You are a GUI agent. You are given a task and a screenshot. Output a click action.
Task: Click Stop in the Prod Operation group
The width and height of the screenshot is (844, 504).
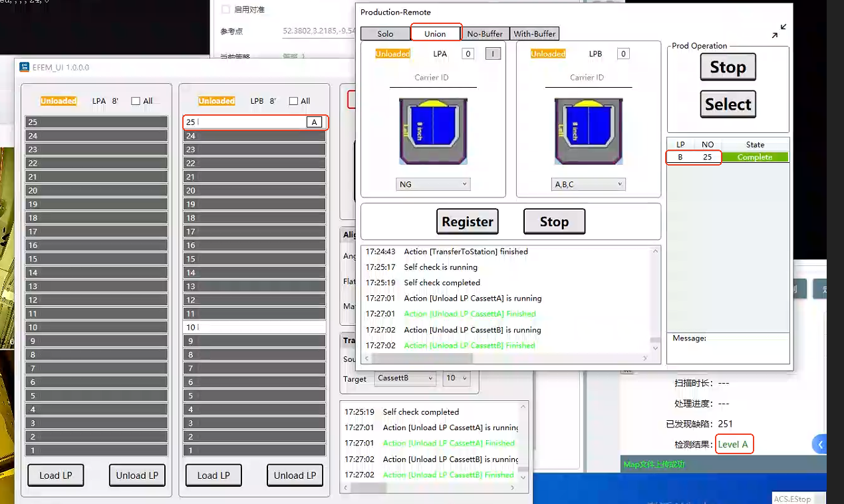728,67
